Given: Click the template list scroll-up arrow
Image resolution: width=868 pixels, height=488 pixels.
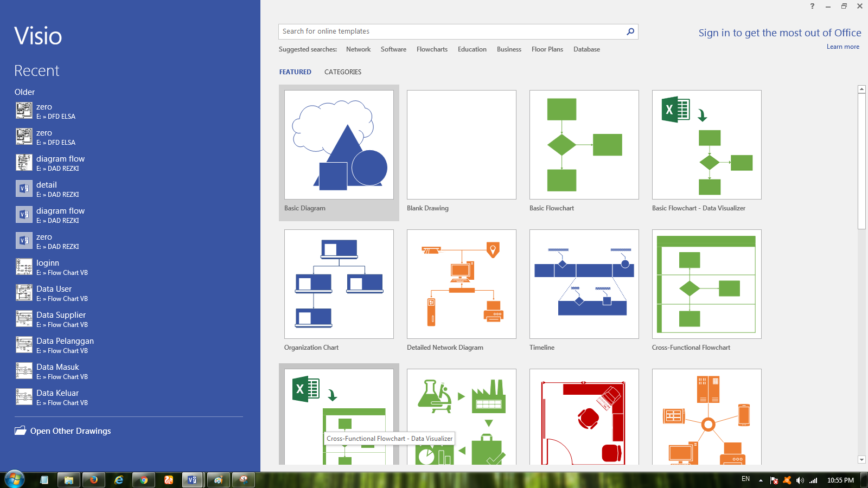Looking at the screenshot, I should (861, 89).
